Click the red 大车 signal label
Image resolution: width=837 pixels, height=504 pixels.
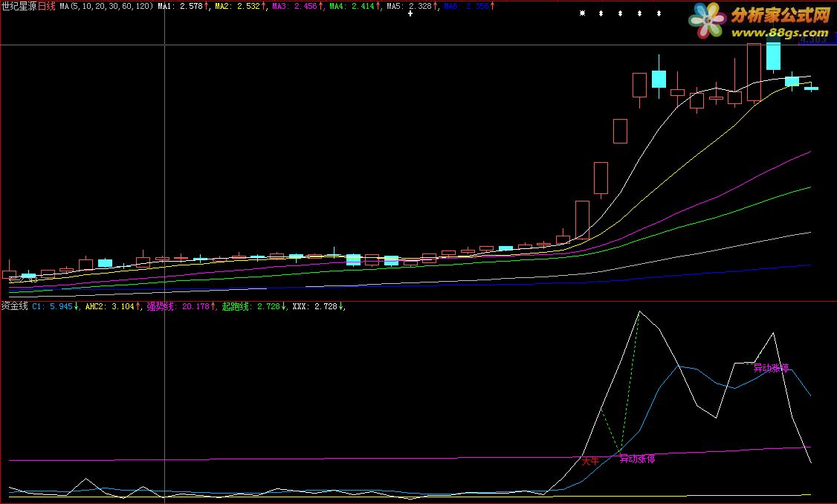point(590,461)
